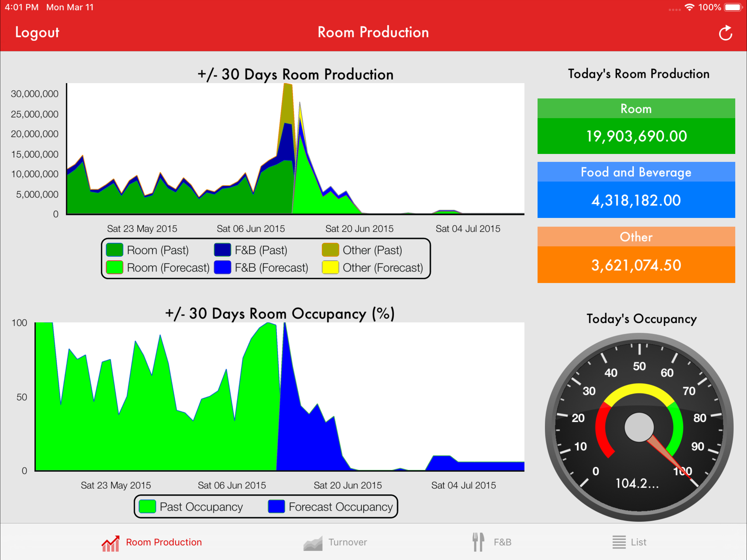
Task: Click the Past Occupancy legend swatch
Action: point(147,507)
